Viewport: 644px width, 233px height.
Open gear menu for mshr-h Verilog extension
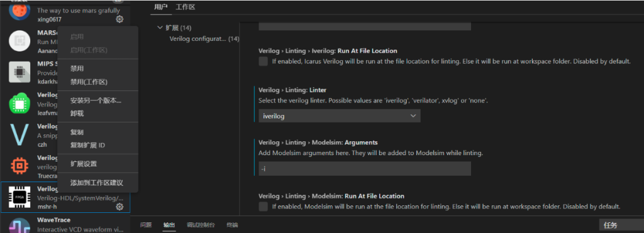click(119, 207)
